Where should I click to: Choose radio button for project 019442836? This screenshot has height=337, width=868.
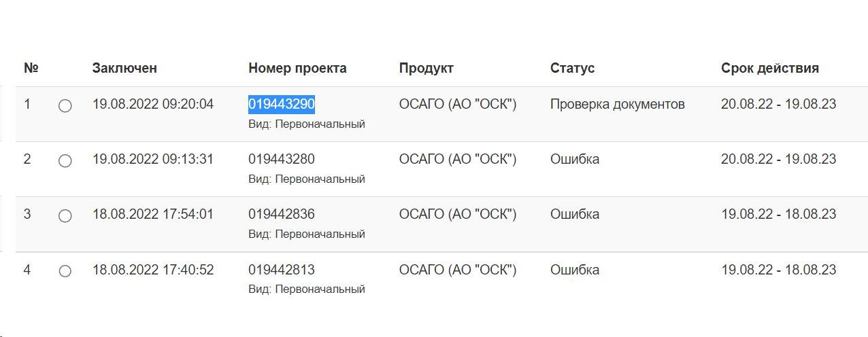[65, 216]
